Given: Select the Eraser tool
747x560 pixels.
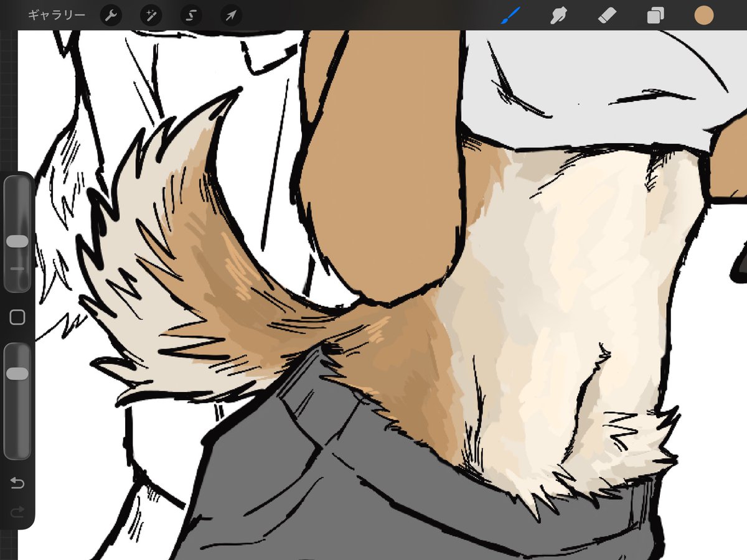Looking at the screenshot, I should coord(607,15).
